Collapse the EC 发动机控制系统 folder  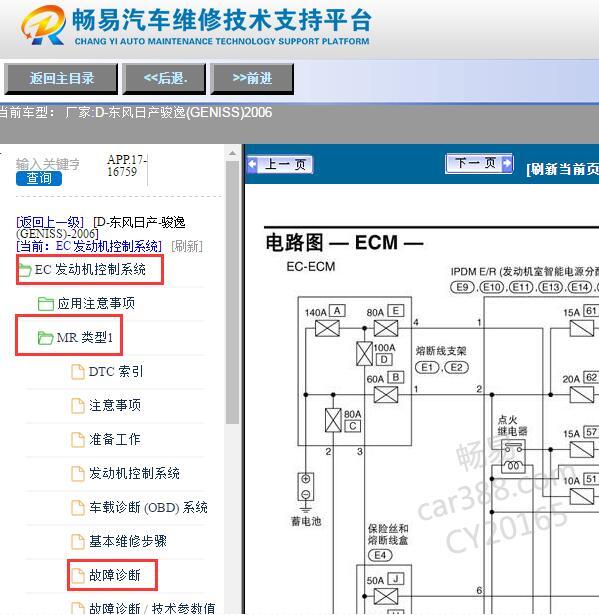click(90, 269)
